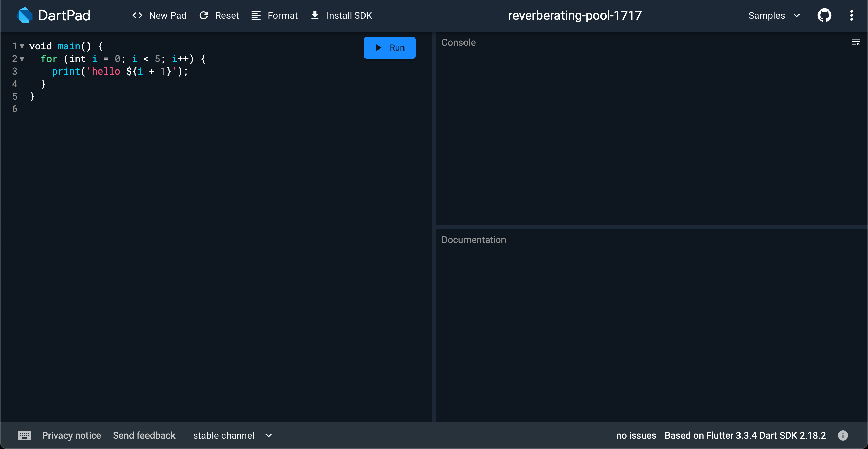Click the Samples chevron arrow
The width and height of the screenshot is (868, 449).
pos(797,16)
